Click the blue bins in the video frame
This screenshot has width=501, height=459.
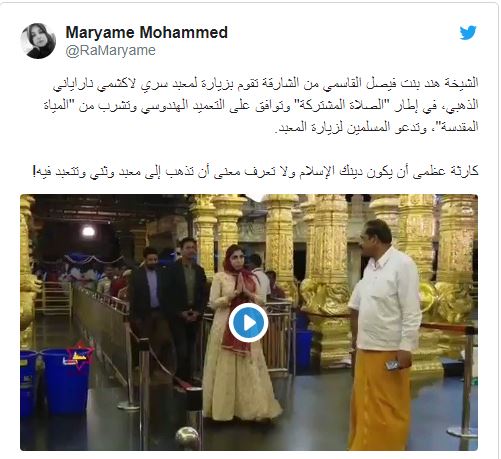(55, 380)
